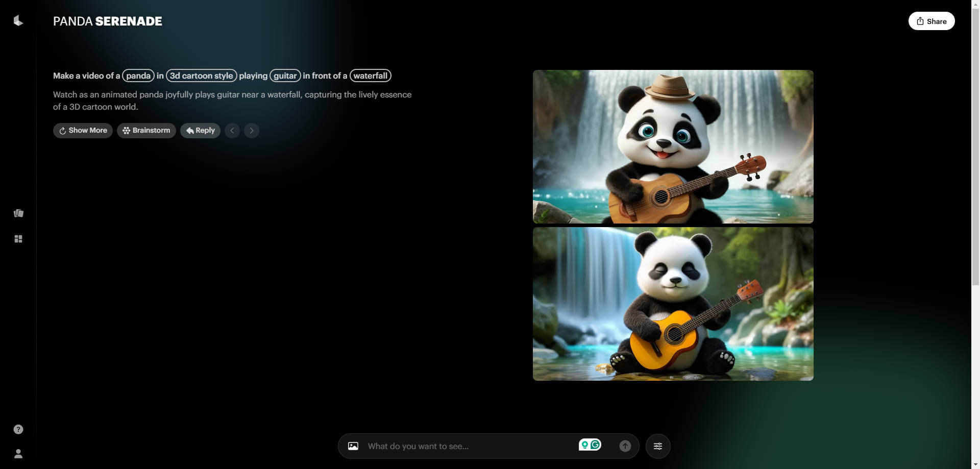This screenshot has width=980, height=469.
Task: Select the 'waterfall' prompt tag
Action: 371,76
